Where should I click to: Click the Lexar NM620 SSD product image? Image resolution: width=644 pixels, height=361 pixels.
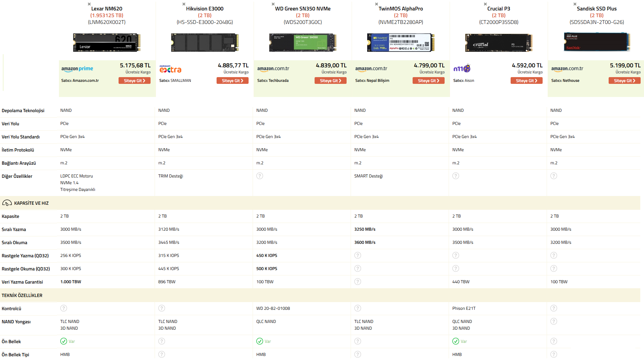tap(107, 42)
